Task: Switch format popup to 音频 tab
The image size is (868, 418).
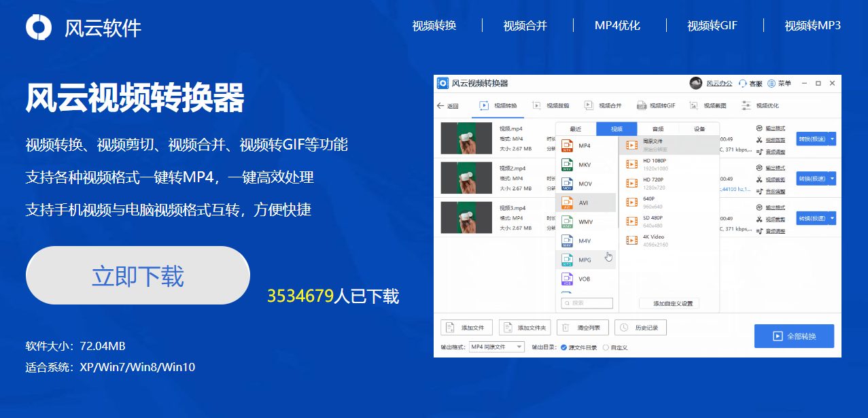Action: [658, 129]
